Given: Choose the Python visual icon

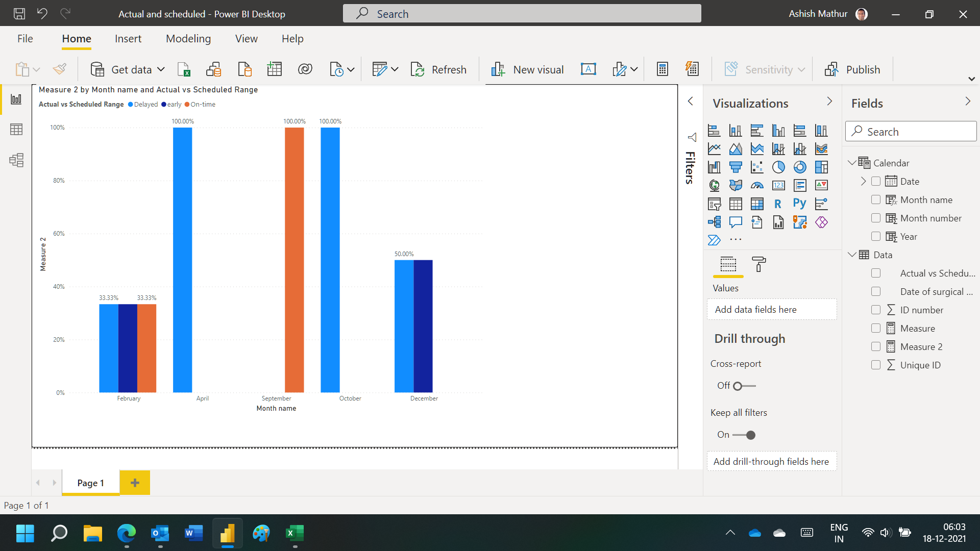Looking at the screenshot, I should (800, 204).
